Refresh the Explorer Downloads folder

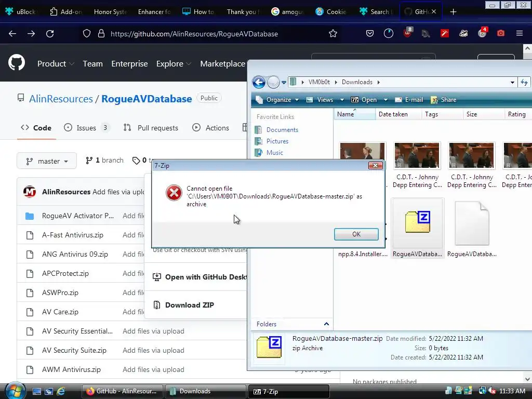pos(524,82)
